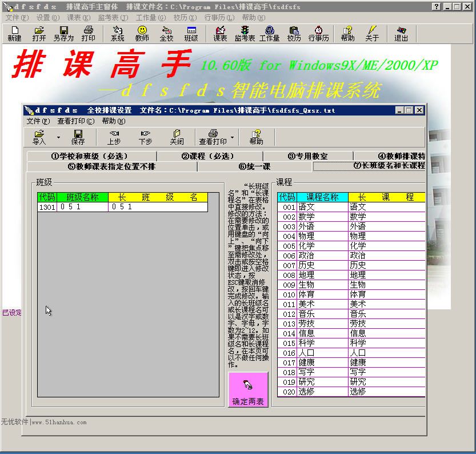Save settings with 保存 icon in dialog

tap(78, 137)
